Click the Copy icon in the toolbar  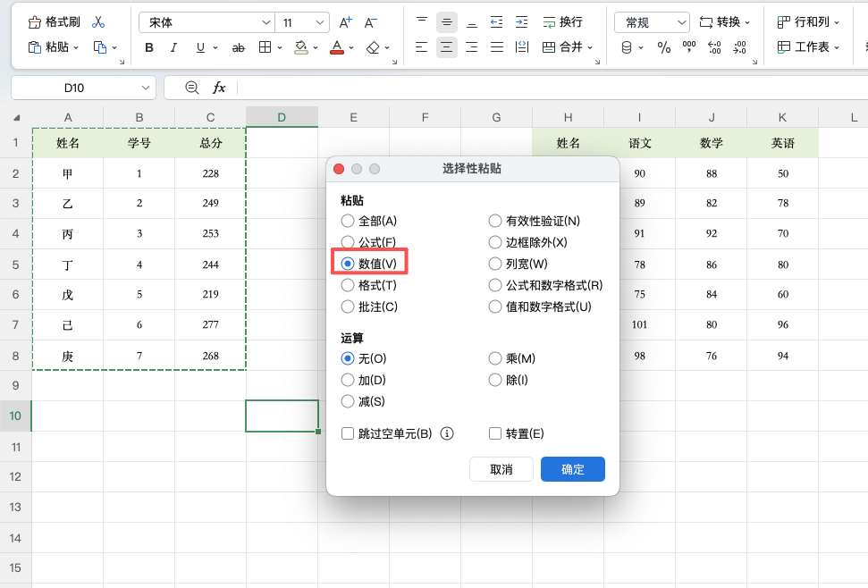100,47
